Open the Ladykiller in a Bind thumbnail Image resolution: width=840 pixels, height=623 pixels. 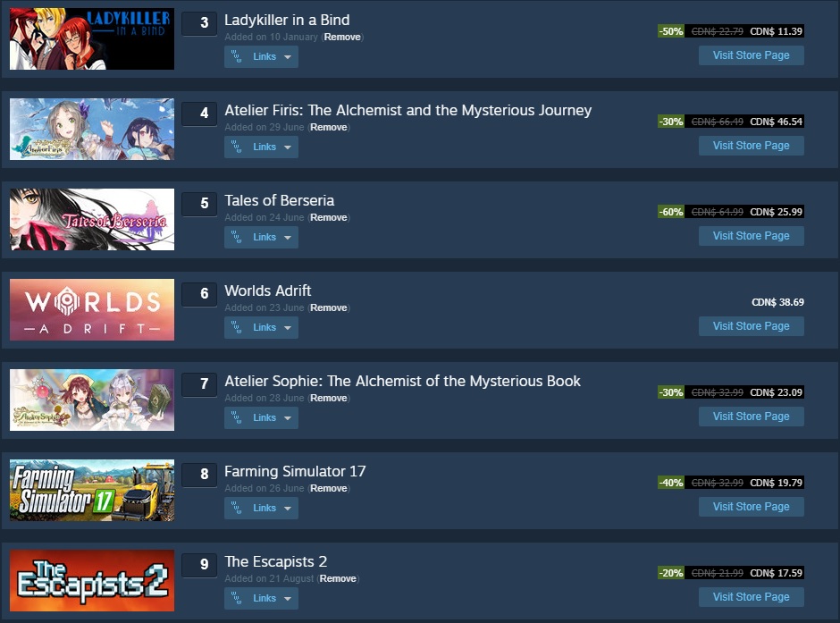point(92,38)
